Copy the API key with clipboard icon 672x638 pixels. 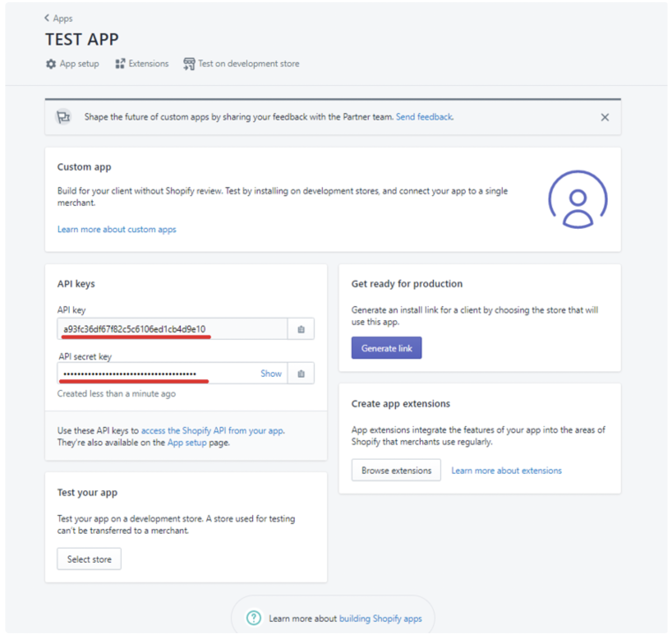pos(301,329)
